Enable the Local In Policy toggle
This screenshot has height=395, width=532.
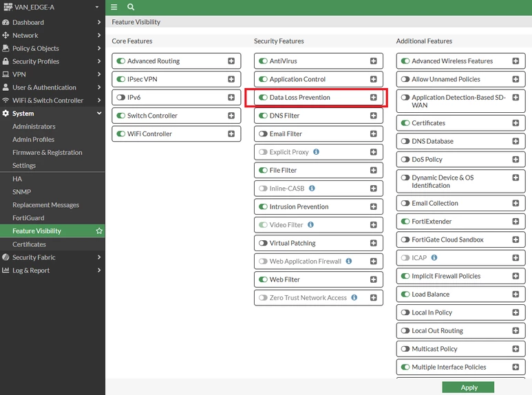[x=405, y=312]
